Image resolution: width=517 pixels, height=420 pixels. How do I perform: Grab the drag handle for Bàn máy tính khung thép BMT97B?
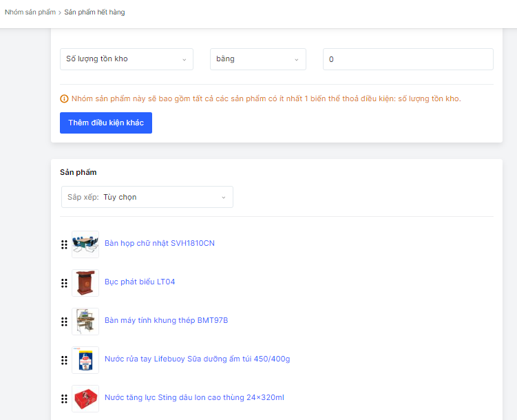point(64,322)
